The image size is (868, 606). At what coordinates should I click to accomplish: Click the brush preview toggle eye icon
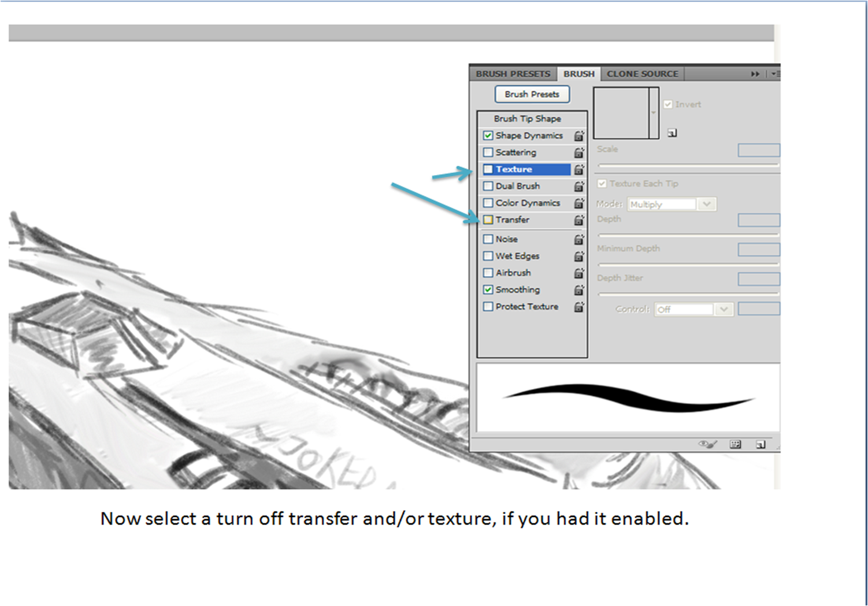[x=707, y=444]
